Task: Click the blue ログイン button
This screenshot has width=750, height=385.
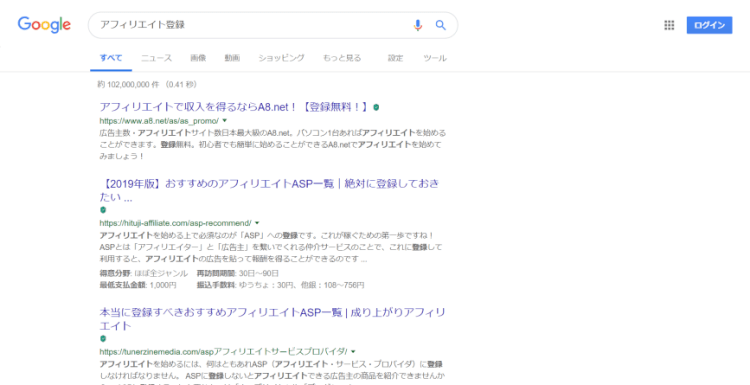Action: coord(709,25)
